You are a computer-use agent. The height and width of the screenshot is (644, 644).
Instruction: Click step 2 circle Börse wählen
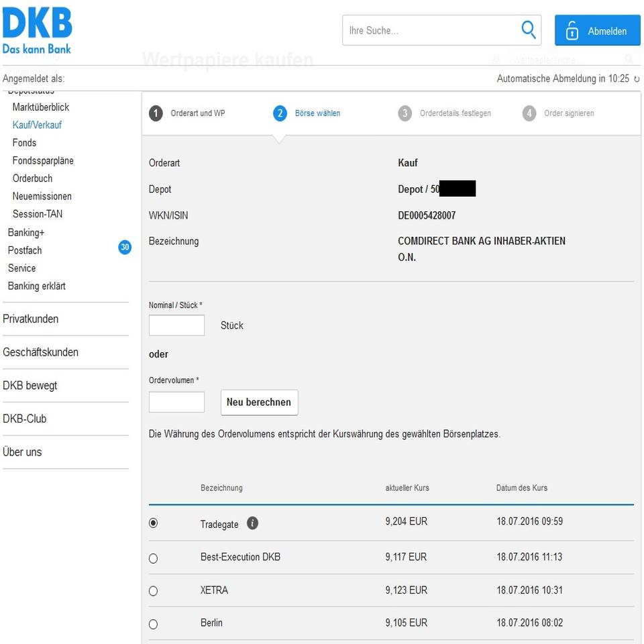point(280,113)
